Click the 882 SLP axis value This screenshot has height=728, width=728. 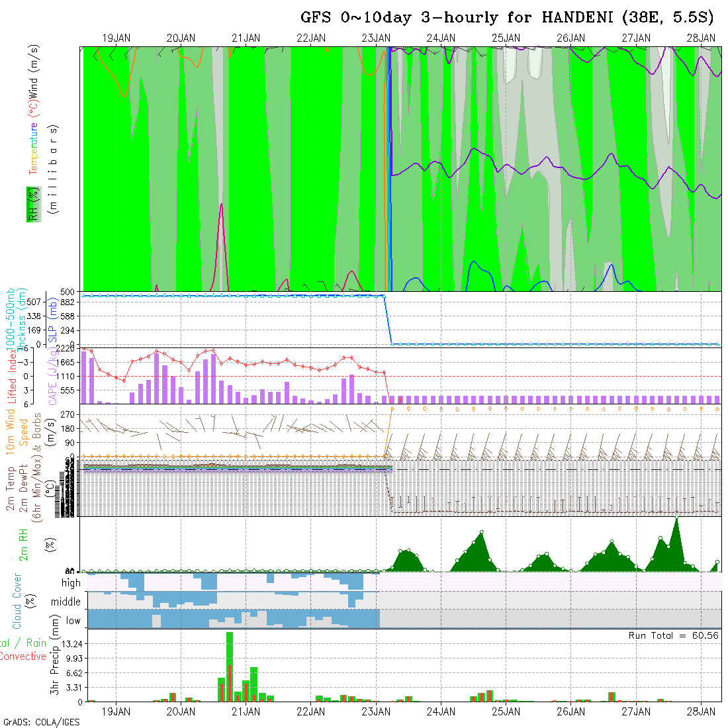click(x=68, y=302)
